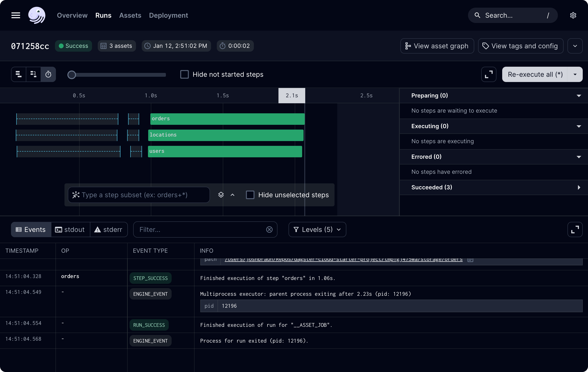Click View tags and config button
Image resolution: width=588 pixels, height=372 pixels.
[521, 46]
